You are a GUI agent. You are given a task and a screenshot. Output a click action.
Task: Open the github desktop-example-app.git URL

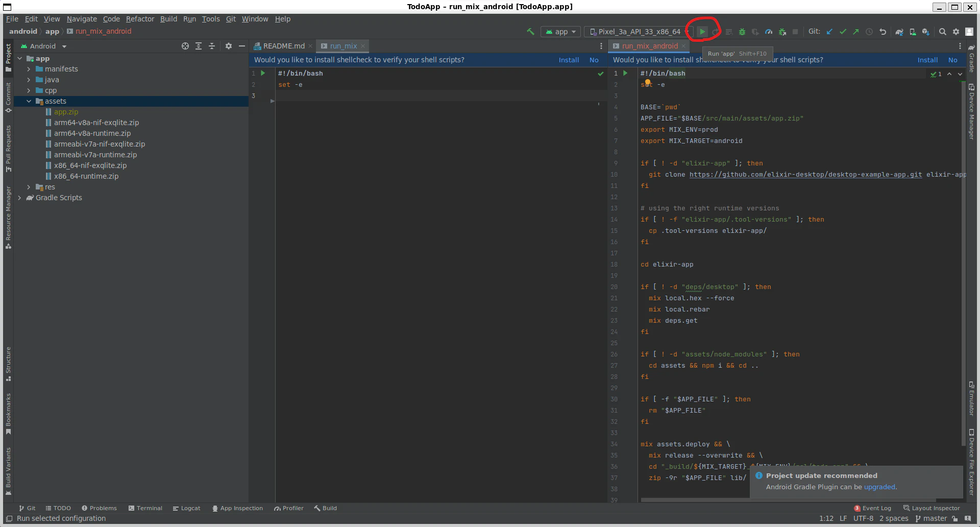[x=805, y=175]
